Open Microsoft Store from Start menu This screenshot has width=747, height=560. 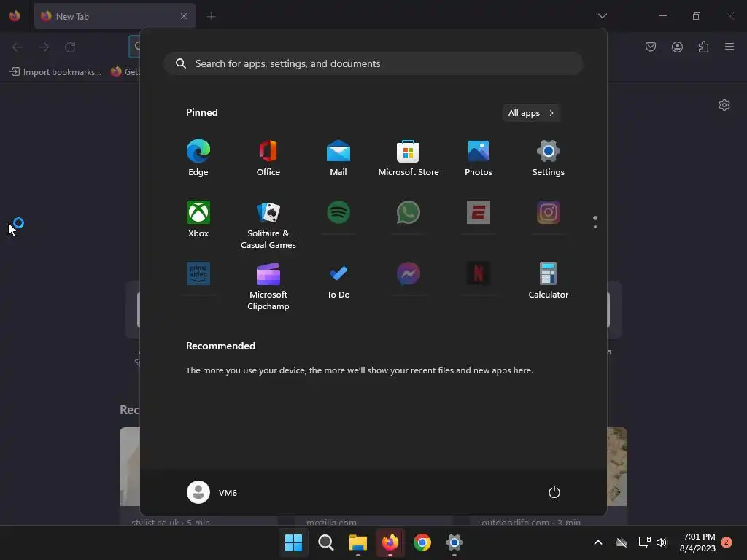point(409,158)
